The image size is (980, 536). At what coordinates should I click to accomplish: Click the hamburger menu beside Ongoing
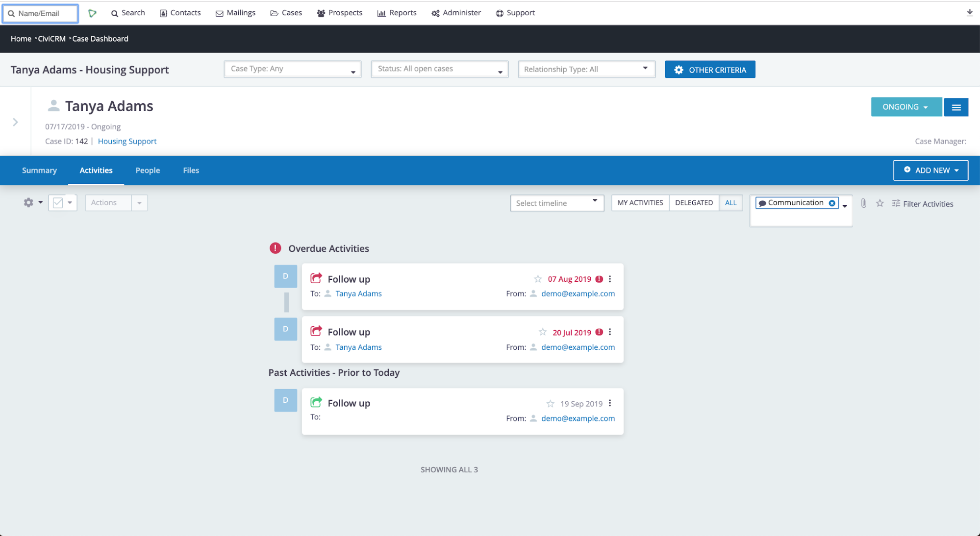[x=956, y=107]
